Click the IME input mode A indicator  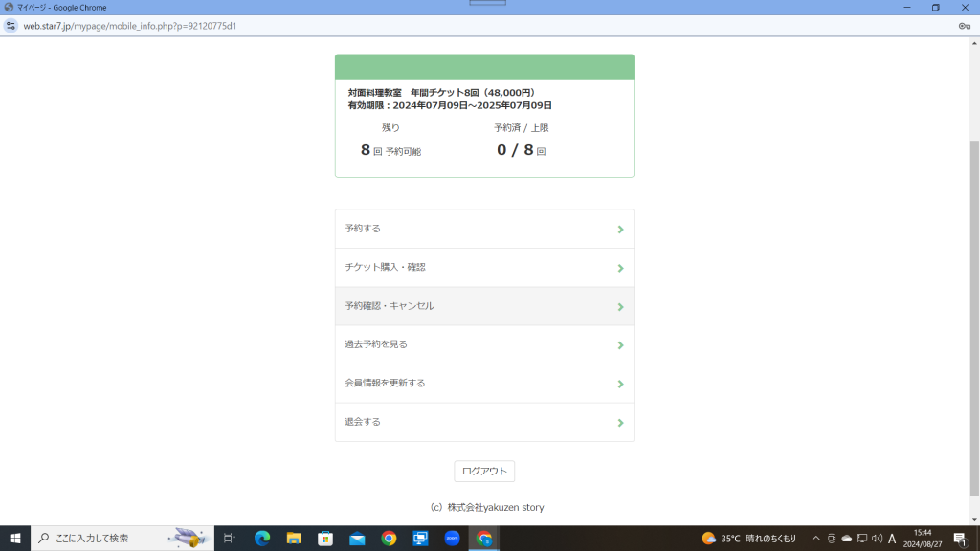pyautogui.click(x=892, y=538)
